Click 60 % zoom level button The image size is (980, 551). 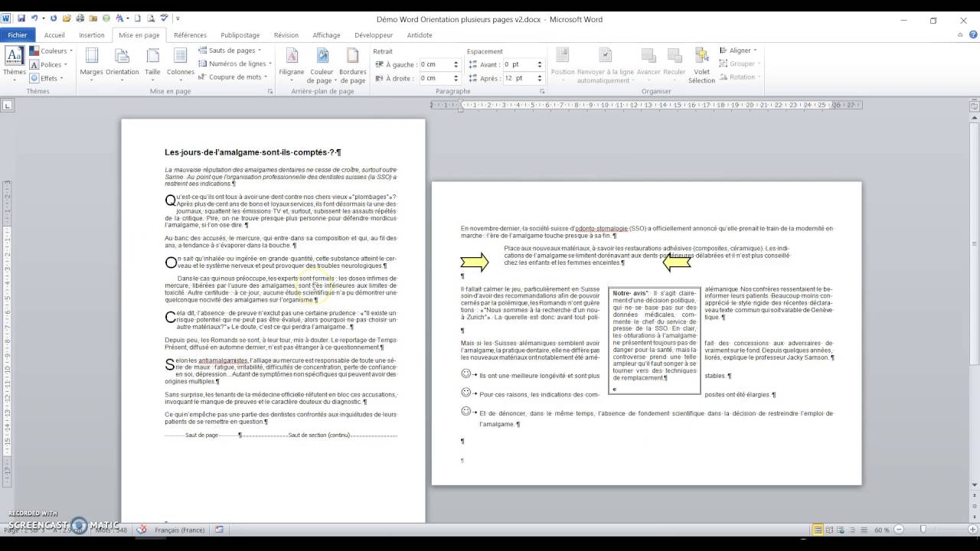coord(882,530)
